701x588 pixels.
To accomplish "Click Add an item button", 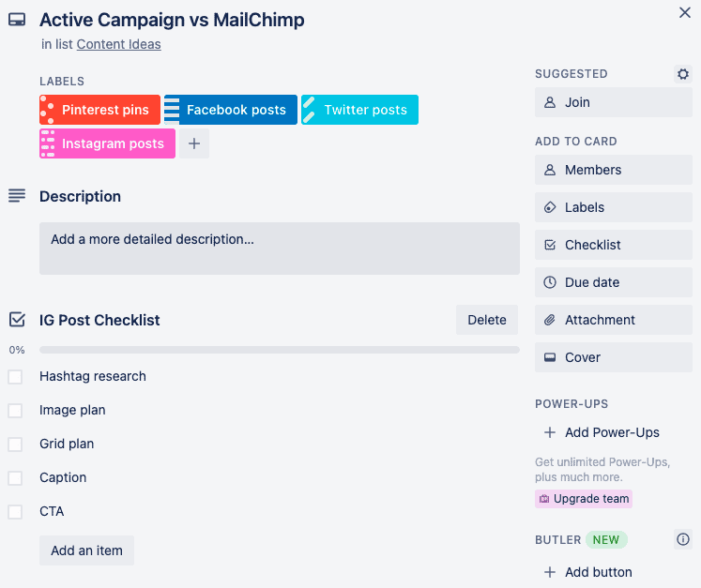I will tap(86, 550).
